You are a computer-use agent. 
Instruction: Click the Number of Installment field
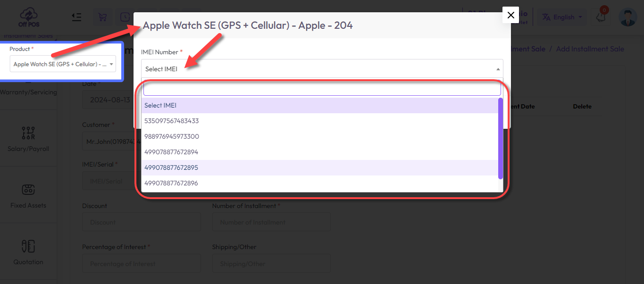coord(271,222)
